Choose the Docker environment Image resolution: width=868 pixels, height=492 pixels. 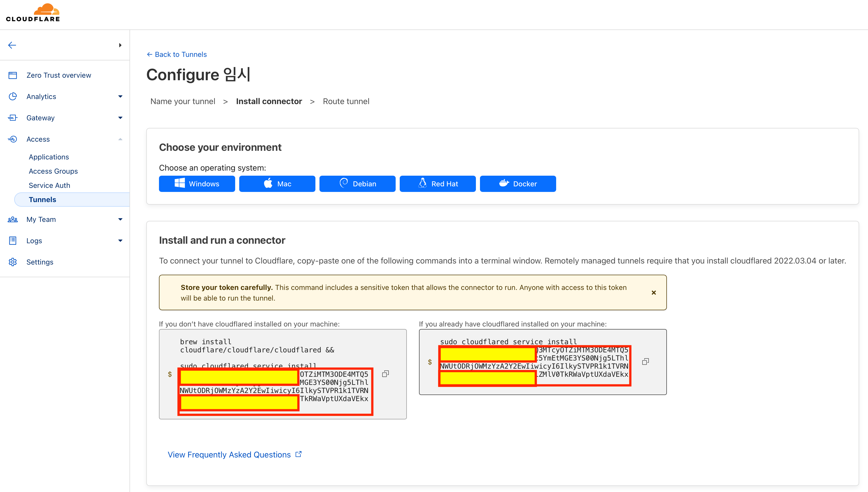[x=518, y=184]
